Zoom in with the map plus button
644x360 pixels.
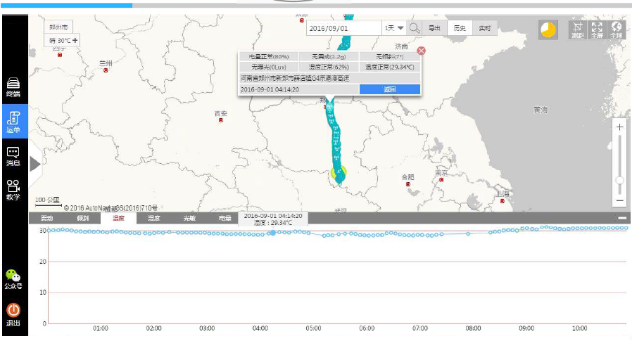[619, 127]
